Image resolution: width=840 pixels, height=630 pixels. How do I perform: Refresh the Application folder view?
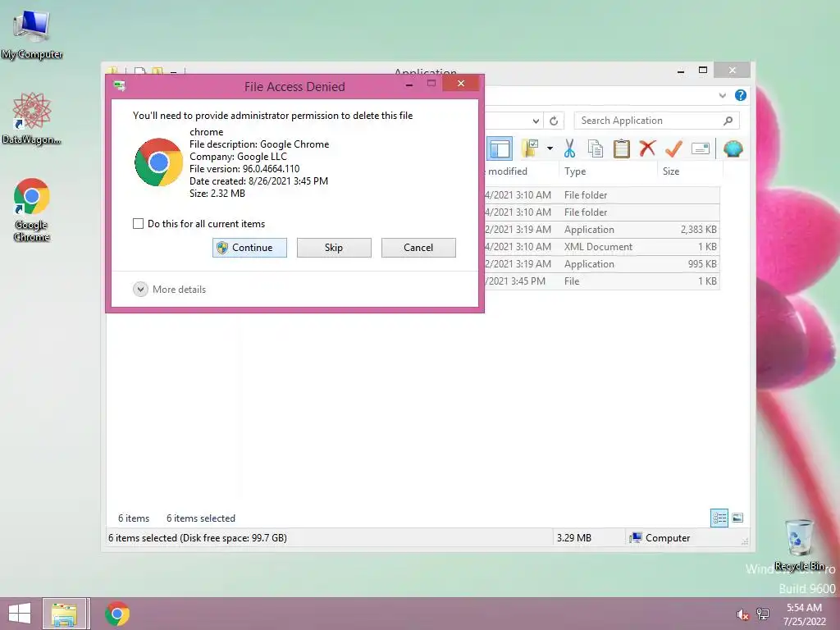tap(554, 121)
